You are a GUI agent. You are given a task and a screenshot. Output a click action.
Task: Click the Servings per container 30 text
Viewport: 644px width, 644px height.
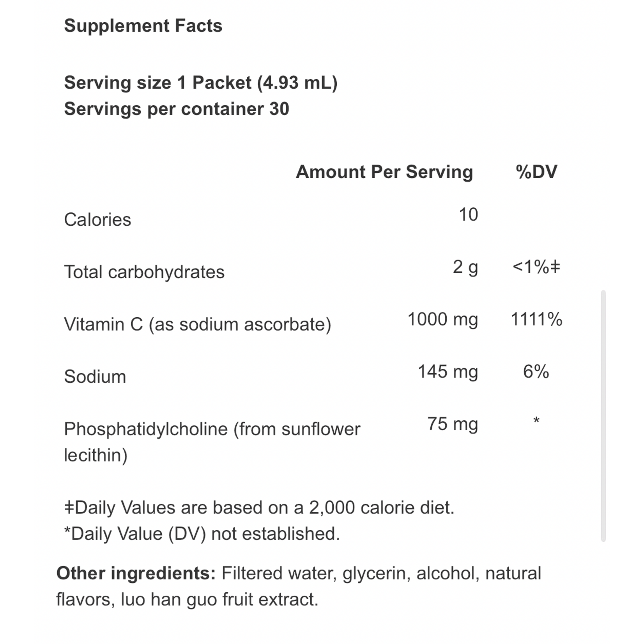point(176,109)
